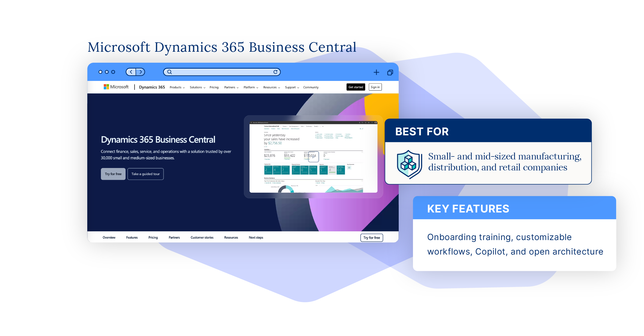Click the Get started button
Screen dimensions: 644x336
click(356, 87)
